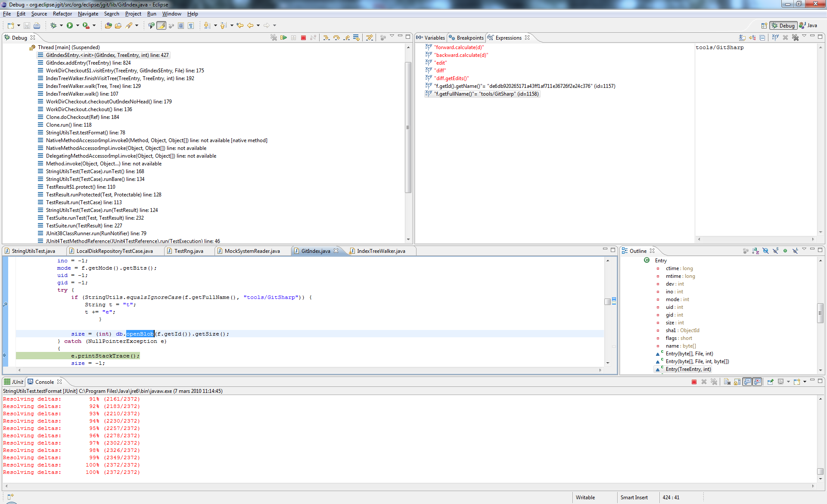
Task: Click the Step Over icon
Action: point(336,38)
